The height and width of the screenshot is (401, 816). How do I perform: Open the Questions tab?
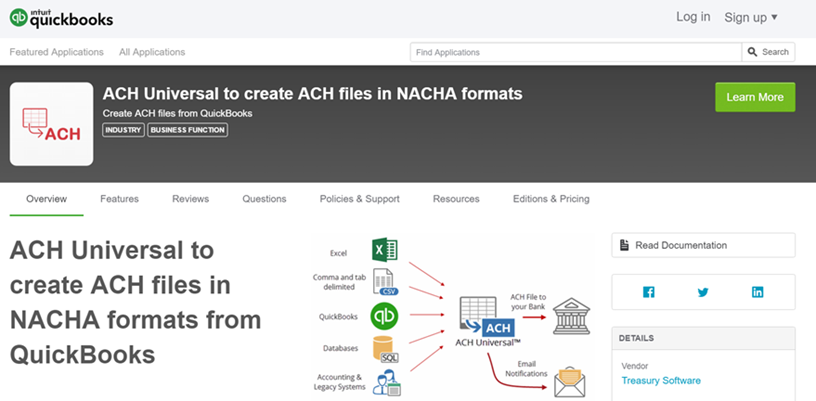(x=264, y=199)
